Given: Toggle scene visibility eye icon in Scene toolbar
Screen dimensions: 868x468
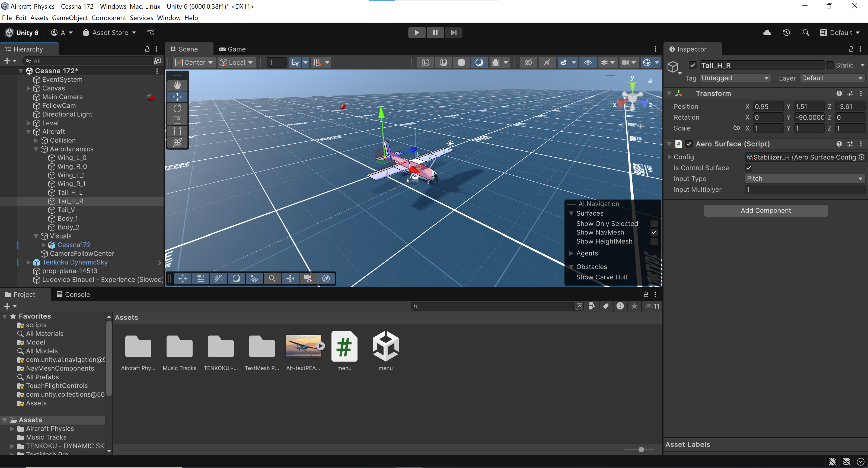Looking at the screenshot, I should [x=588, y=62].
